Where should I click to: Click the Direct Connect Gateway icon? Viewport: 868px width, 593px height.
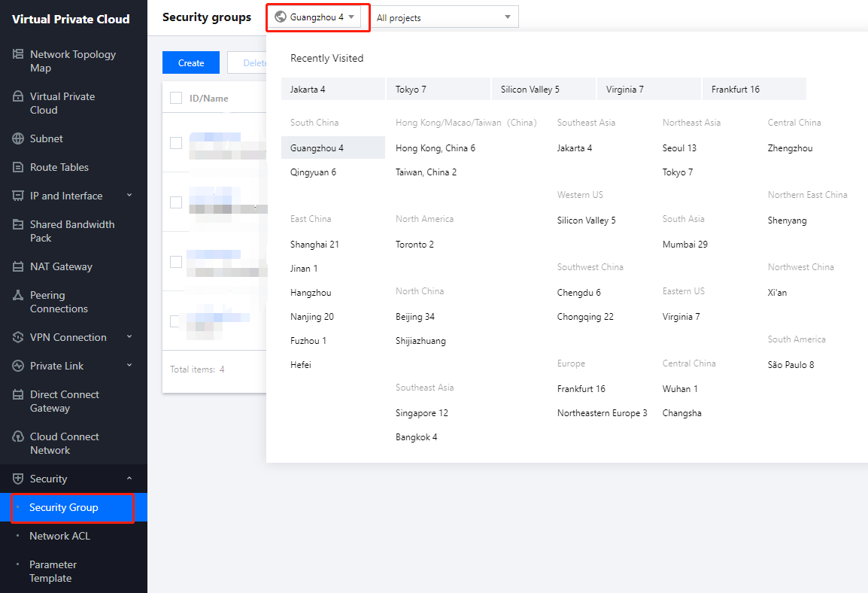point(18,395)
